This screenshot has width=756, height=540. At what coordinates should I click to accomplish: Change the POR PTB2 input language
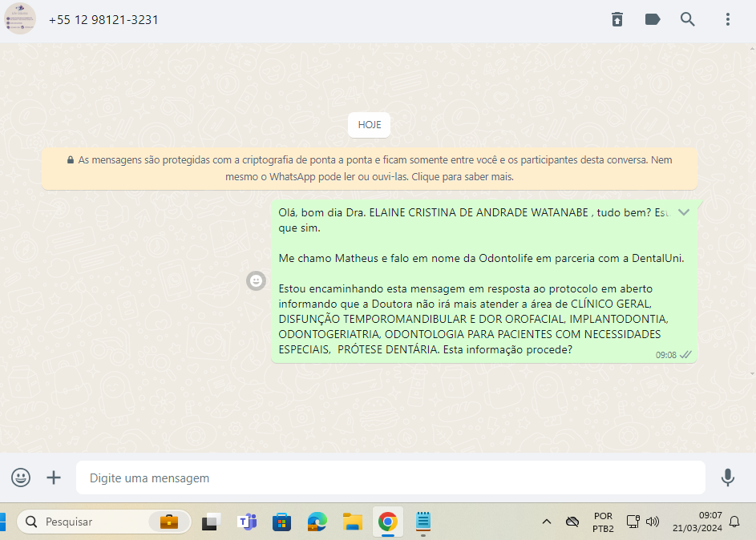[x=603, y=522]
